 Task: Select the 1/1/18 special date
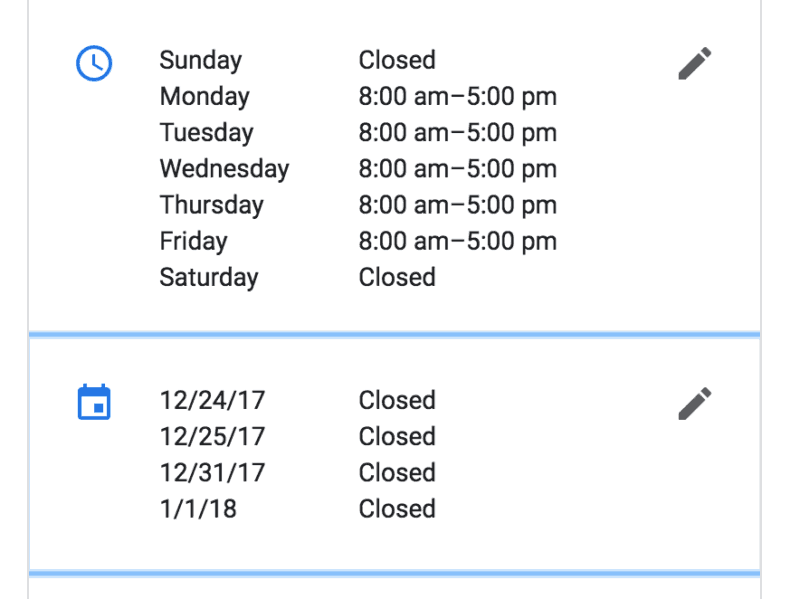coord(198,509)
